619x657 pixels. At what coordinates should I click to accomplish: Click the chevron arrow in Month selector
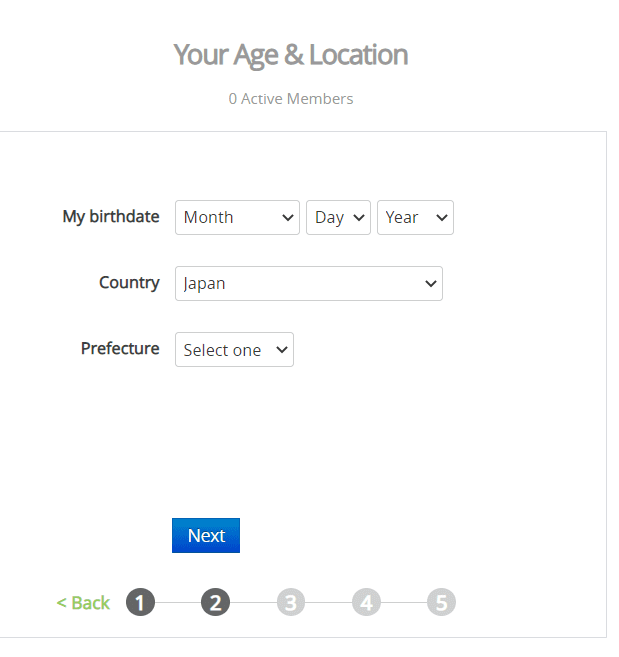(288, 217)
